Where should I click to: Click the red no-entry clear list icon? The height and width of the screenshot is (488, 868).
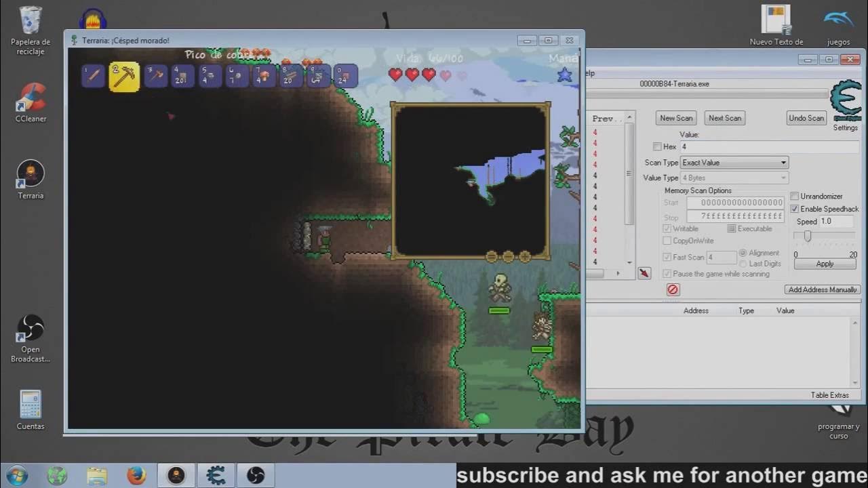point(673,289)
